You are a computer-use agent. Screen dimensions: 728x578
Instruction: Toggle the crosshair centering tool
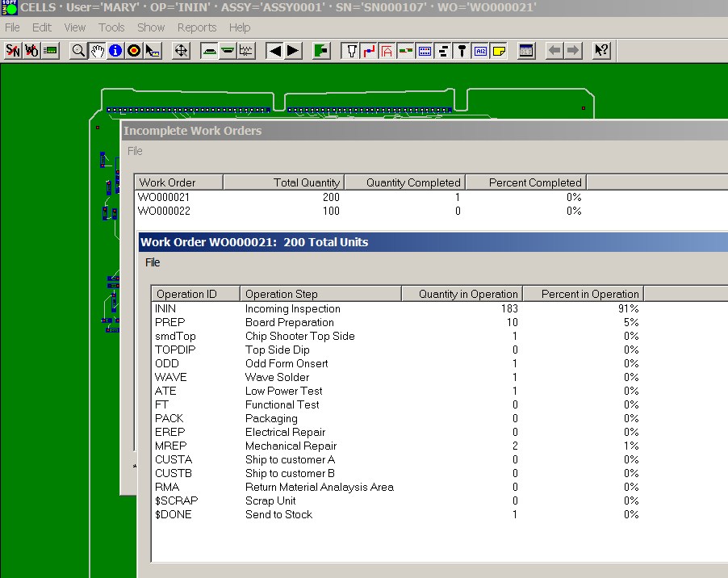point(182,50)
